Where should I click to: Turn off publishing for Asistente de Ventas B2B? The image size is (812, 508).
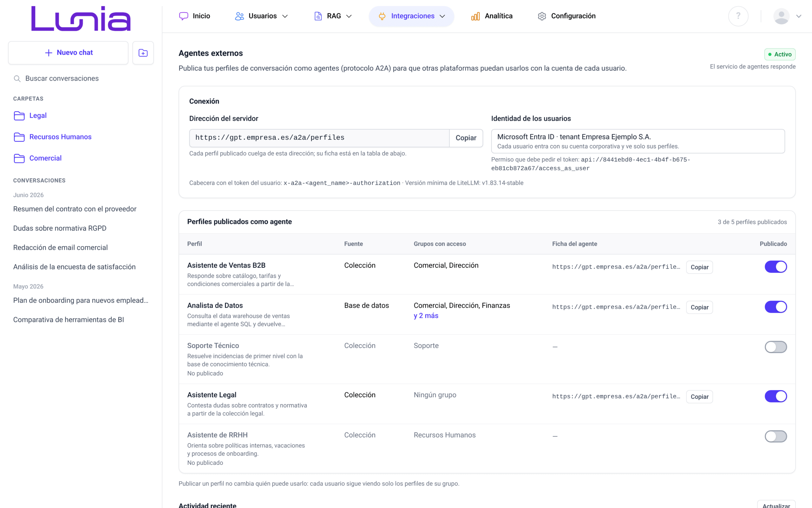click(x=776, y=267)
